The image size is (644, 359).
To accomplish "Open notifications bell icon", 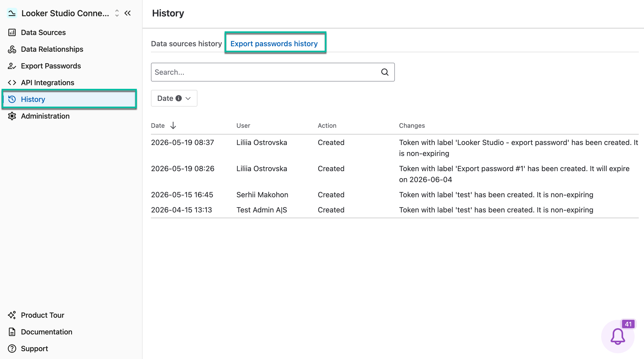I will 618,337.
